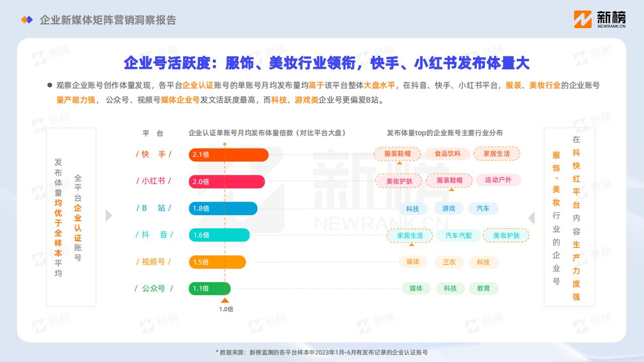The image size is (644, 362).
Task: Click the 新榜 NEWRANK.CN logo in the header
Action: (x=599, y=19)
